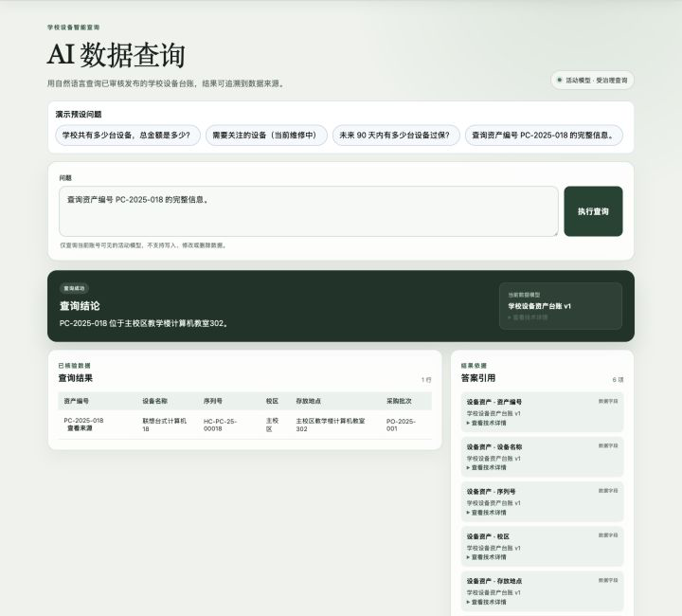The width and height of the screenshot is (682, 616).
Task: Click the 设备资产 · 设备名称 citation title
Action: coord(494,446)
